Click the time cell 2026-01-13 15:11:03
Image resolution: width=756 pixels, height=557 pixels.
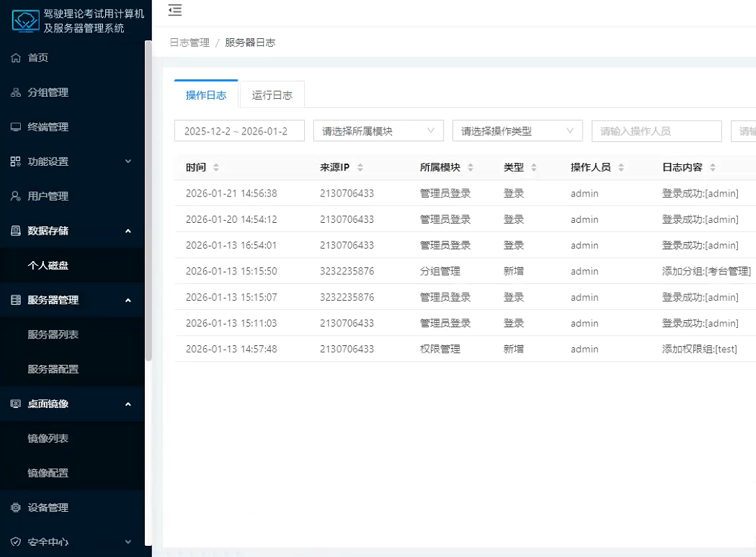click(231, 323)
